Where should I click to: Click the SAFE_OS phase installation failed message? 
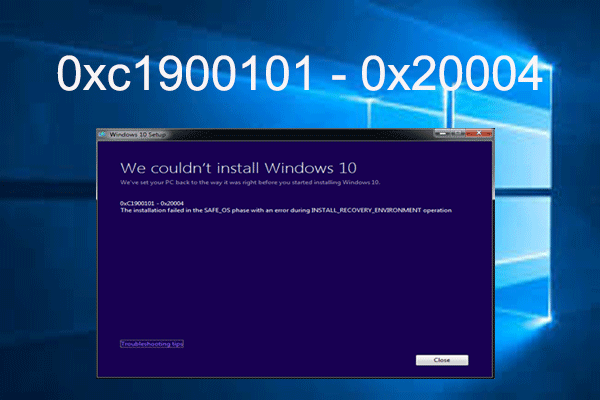286,210
